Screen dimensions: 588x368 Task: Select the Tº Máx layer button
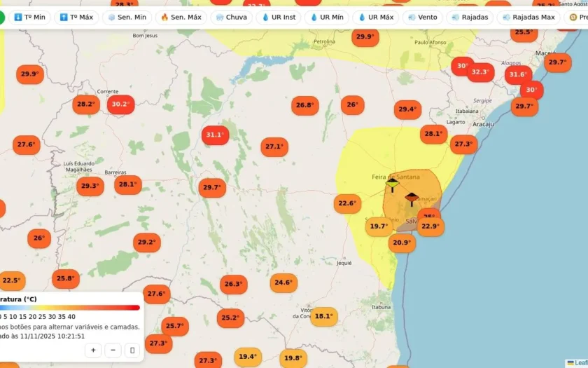[x=76, y=18]
